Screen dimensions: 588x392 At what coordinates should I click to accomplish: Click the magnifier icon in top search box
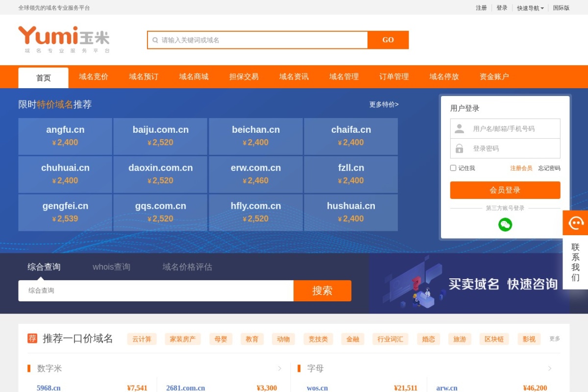[x=155, y=40]
